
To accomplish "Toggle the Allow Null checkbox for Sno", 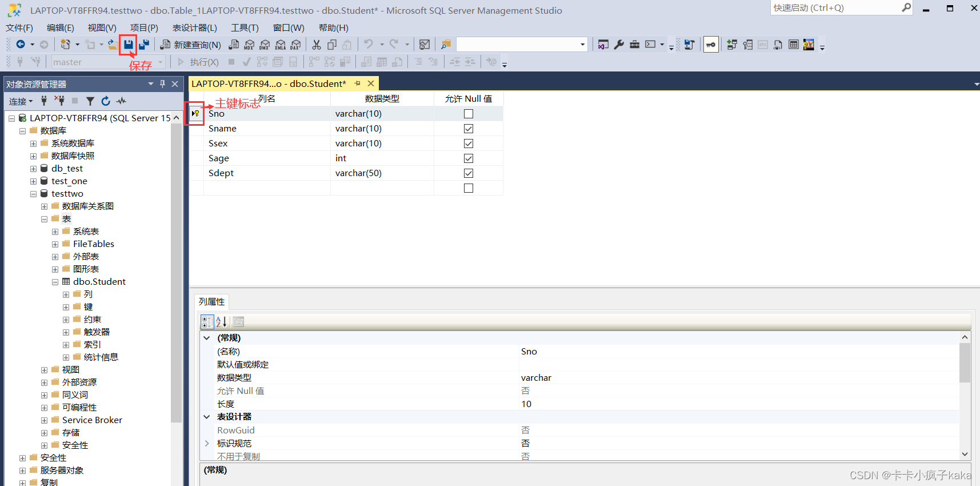I will click(469, 114).
